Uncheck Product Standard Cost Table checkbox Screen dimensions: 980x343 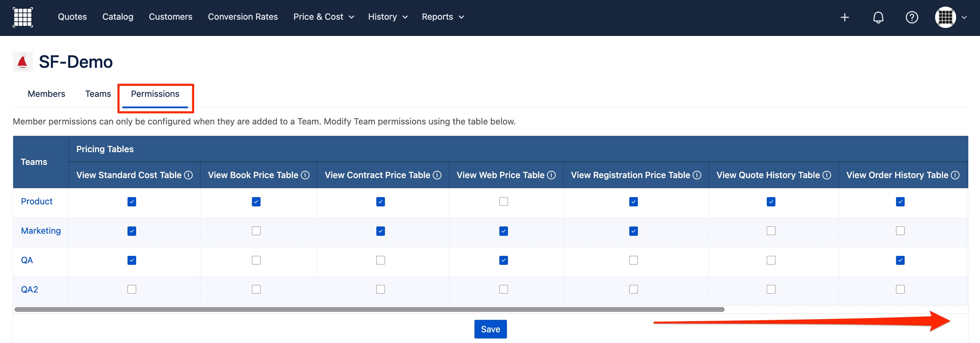pyautogui.click(x=132, y=202)
